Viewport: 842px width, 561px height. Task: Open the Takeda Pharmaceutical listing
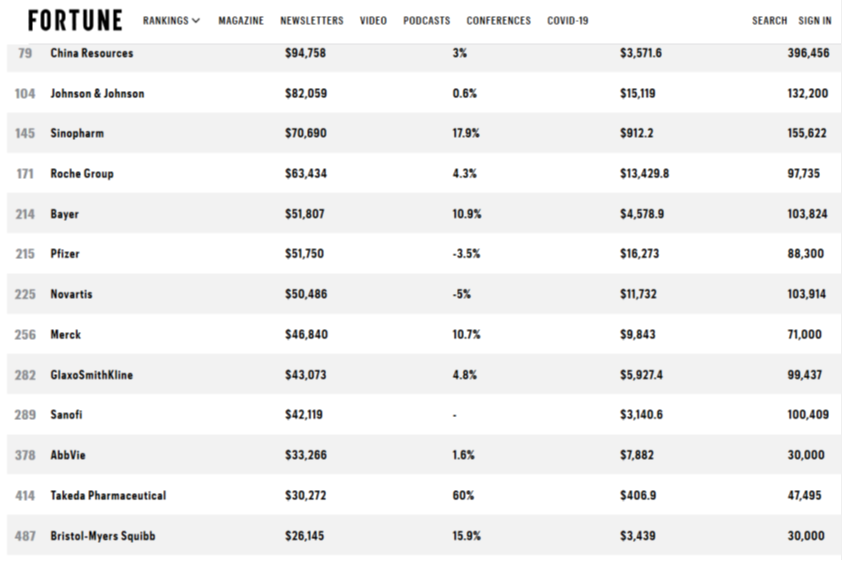[108, 496]
